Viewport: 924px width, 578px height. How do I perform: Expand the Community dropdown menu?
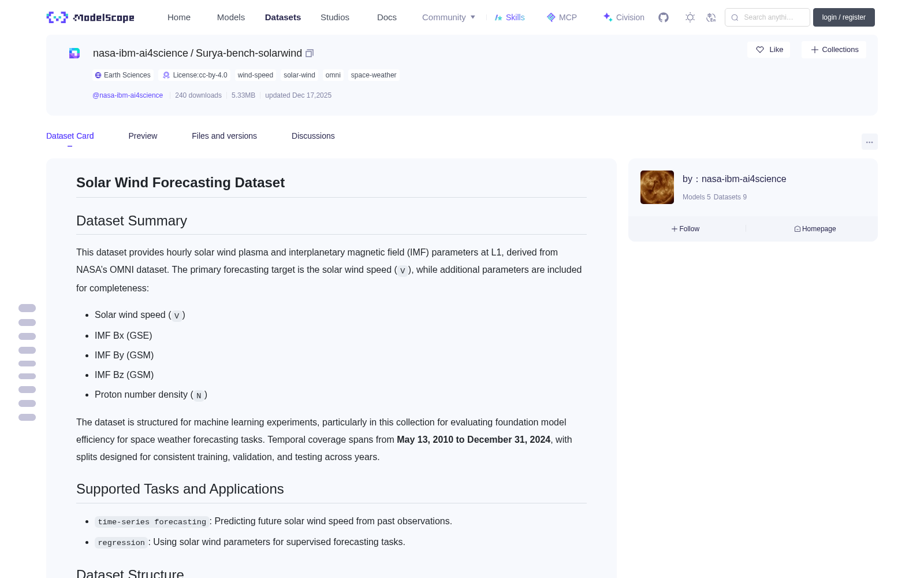(449, 17)
